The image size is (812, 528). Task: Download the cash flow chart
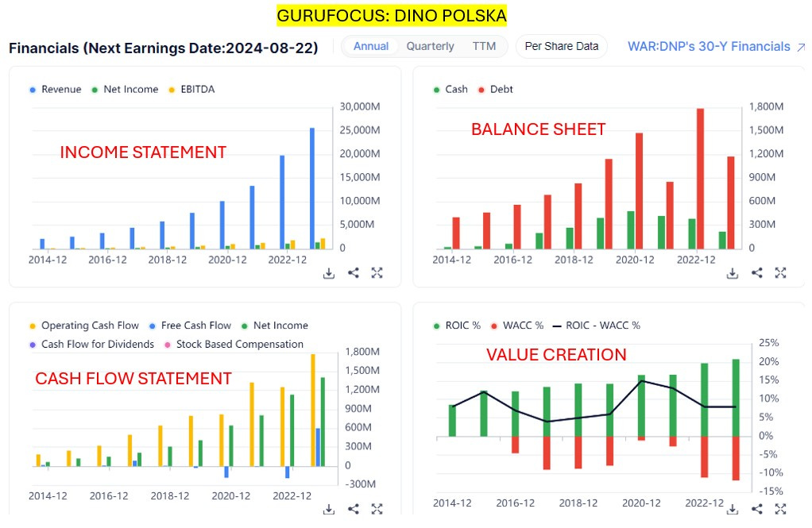[x=329, y=510]
